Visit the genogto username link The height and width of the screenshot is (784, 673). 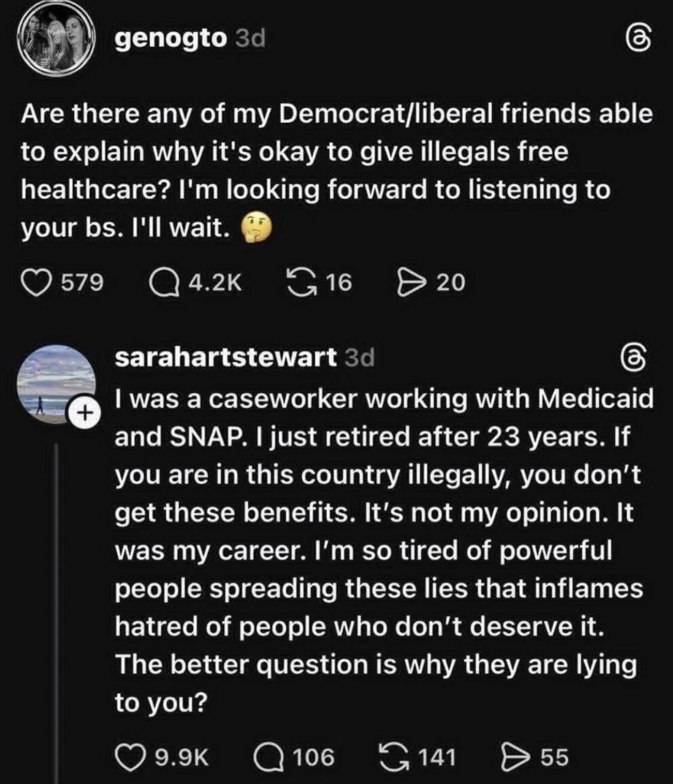[170, 39]
